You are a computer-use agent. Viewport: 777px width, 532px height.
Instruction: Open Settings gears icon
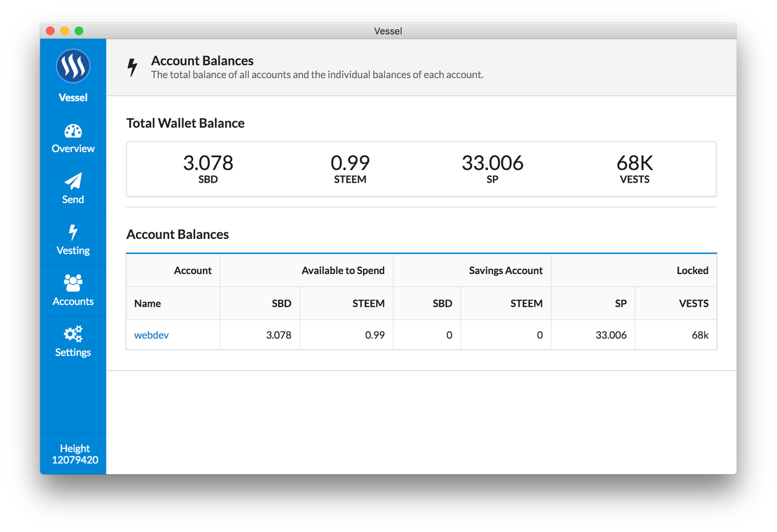(73, 334)
